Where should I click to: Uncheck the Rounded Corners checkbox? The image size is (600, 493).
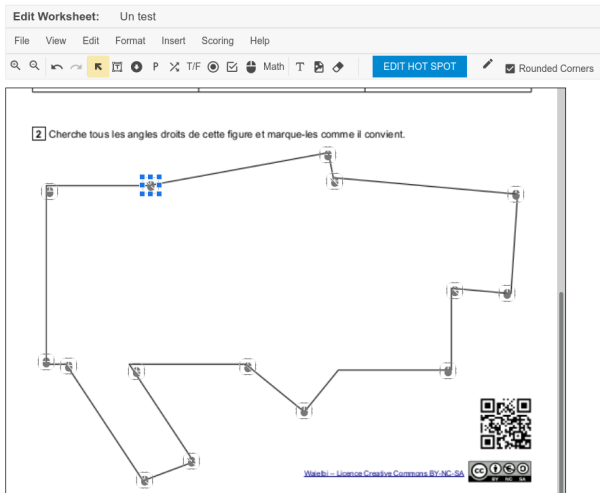click(x=510, y=69)
